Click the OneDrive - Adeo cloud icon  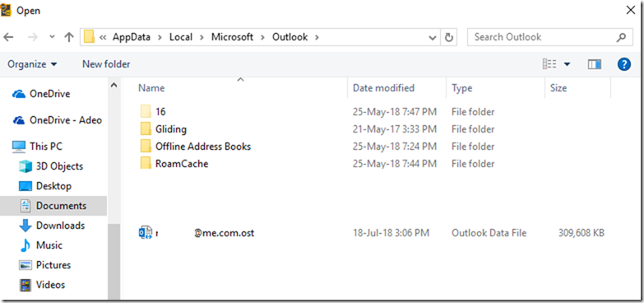pyautogui.click(x=19, y=120)
